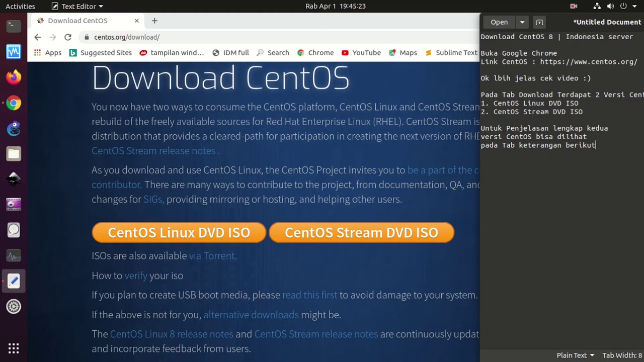Viewport: 644px width, 362px height.
Task: Create new document in Text Editor
Action: [539, 22]
